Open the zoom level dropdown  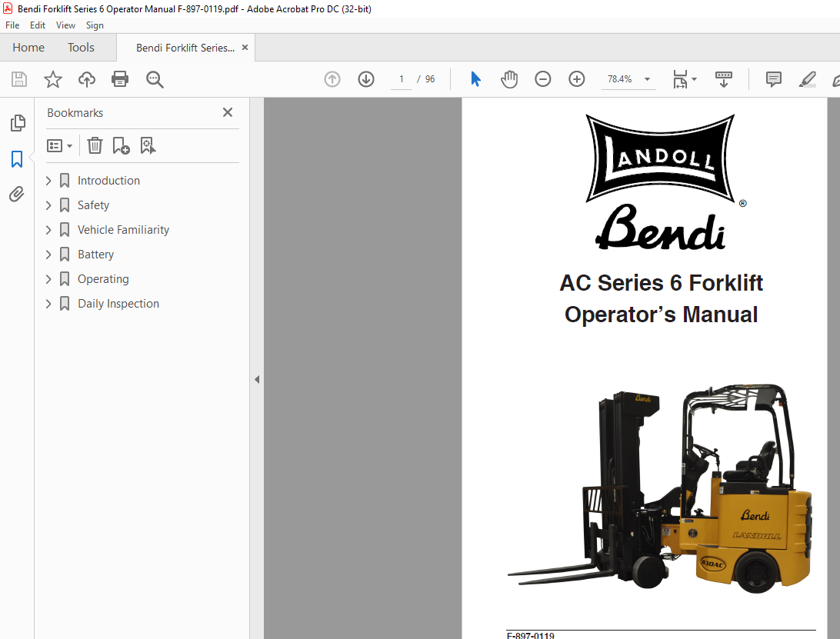(x=647, y=79)
